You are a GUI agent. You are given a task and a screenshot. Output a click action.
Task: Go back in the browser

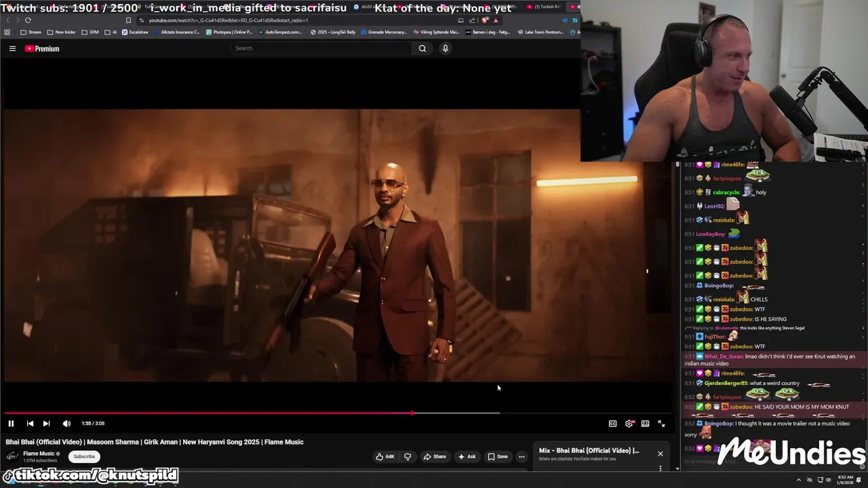[7, 20]
